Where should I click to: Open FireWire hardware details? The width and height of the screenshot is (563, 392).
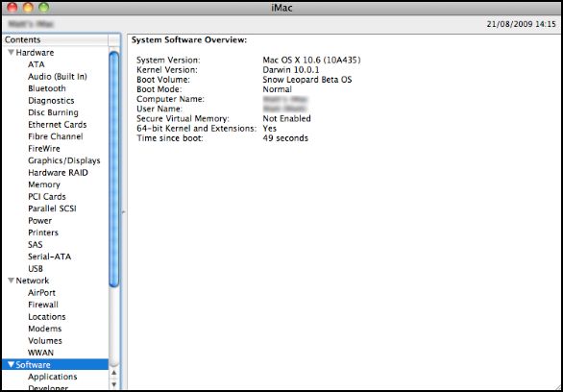[44, 149]
